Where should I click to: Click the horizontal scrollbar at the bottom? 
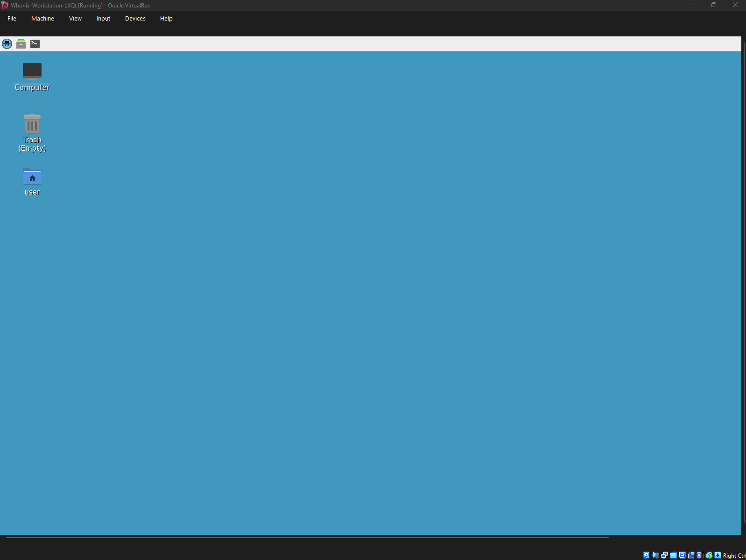pyautogui.click(x=307, y=538)
